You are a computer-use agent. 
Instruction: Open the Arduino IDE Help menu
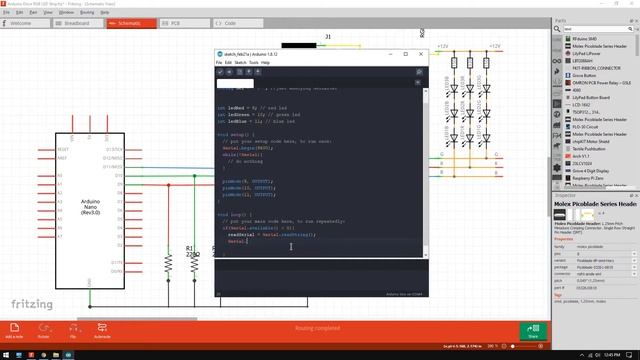tap(265, 62)
